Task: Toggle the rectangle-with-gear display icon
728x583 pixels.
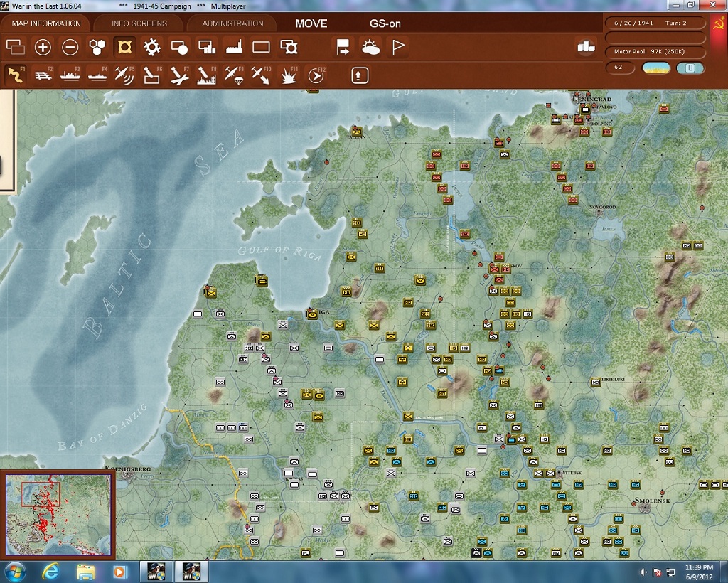Action: click(289, 47)
